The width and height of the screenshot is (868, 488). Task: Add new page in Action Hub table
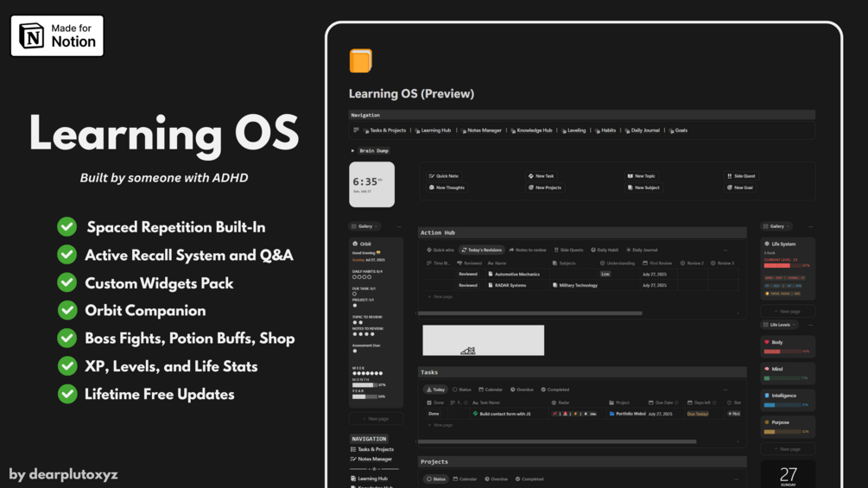[x=440, y=296]
